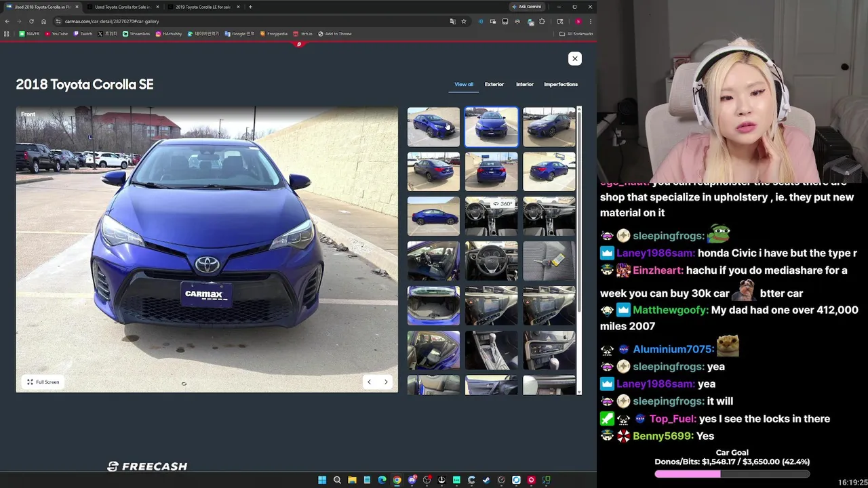Viewport: 868px width, 488px height.
Task: Open Discord from the taskbar
Action: tap(412, 480)
